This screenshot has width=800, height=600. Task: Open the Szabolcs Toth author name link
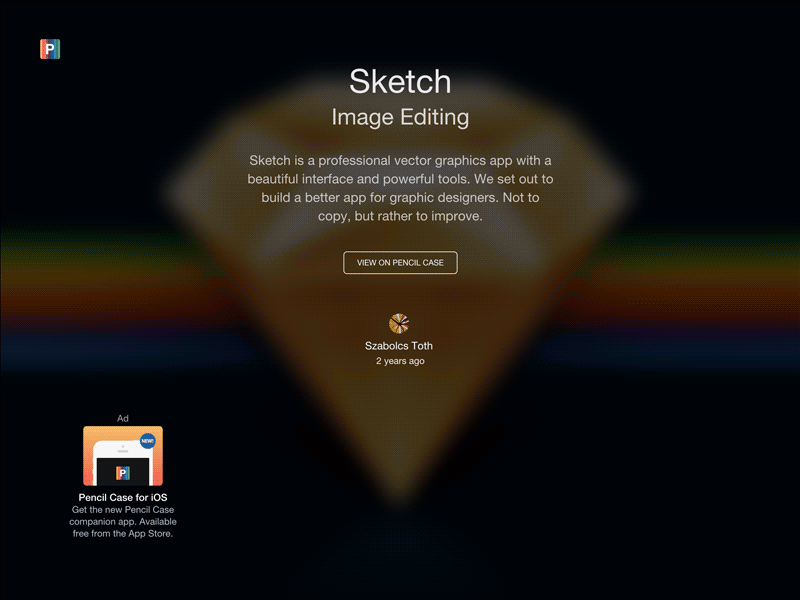(x=399, y=346)
